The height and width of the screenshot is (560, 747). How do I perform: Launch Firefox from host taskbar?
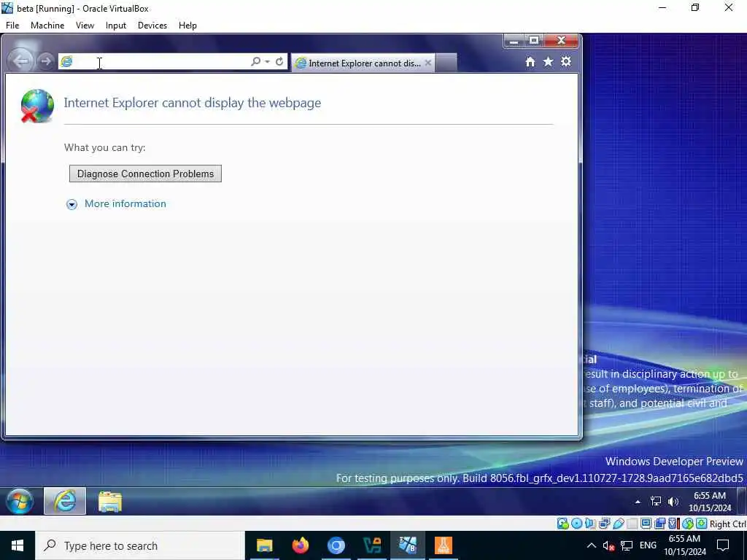[x=300, y=545]
